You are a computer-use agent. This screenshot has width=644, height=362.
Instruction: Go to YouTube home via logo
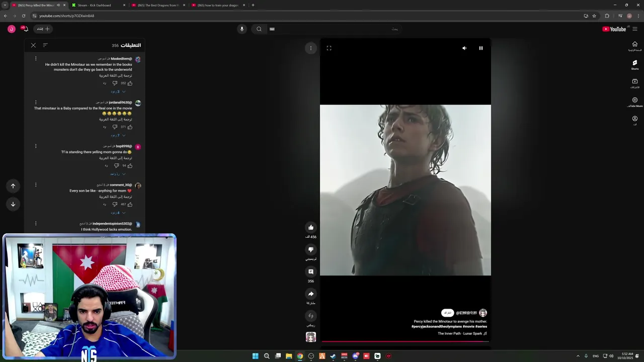point(614,29)
